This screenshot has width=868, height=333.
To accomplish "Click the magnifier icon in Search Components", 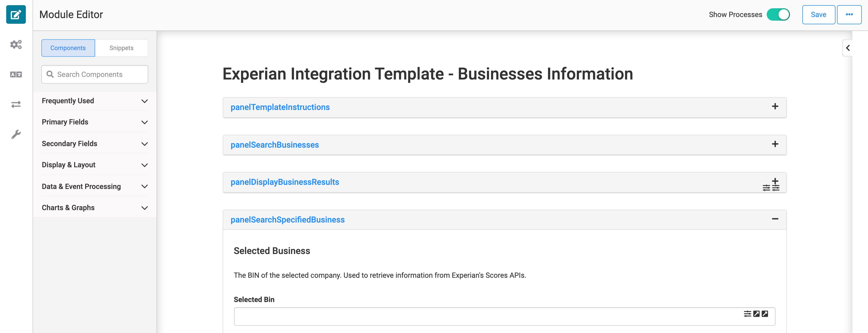I will coord(50,74).
